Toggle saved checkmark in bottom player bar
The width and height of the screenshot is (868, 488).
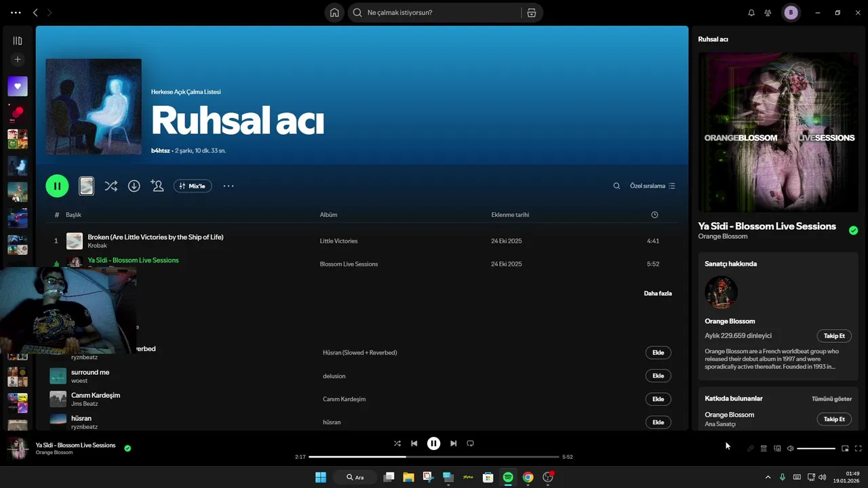point(127,448)
